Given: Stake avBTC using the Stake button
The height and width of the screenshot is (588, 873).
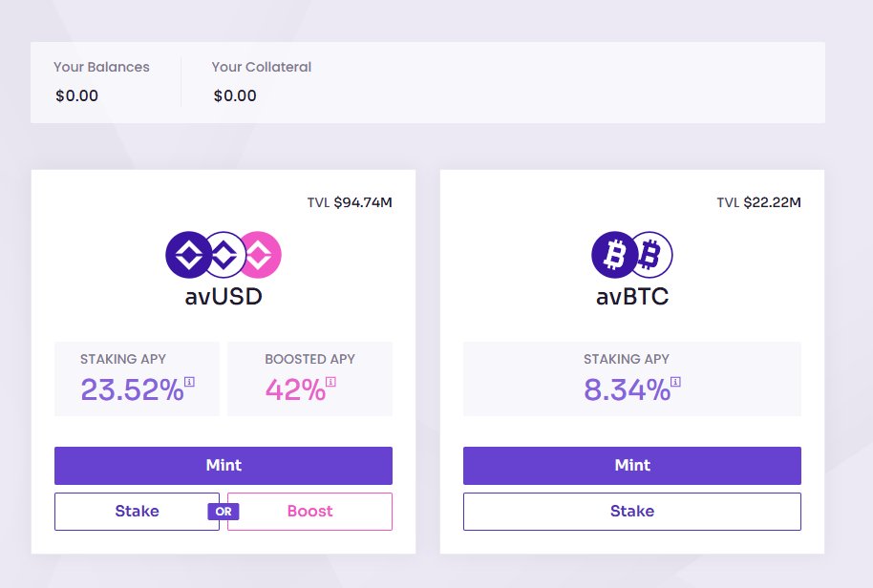Looking at the screenshot, I should 632,512.
